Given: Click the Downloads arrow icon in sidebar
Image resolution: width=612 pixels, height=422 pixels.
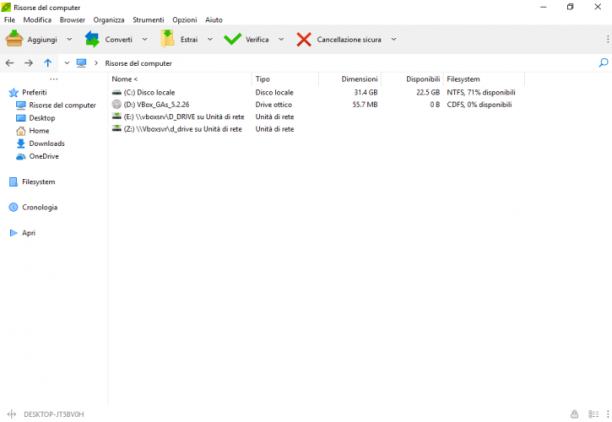Looking at the screenshot, I should click(x=21, y=143).
